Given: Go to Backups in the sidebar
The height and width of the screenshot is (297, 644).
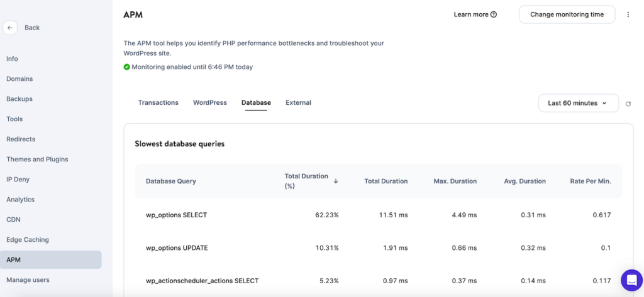Looking at the screenshot, I should coord(19,99).
